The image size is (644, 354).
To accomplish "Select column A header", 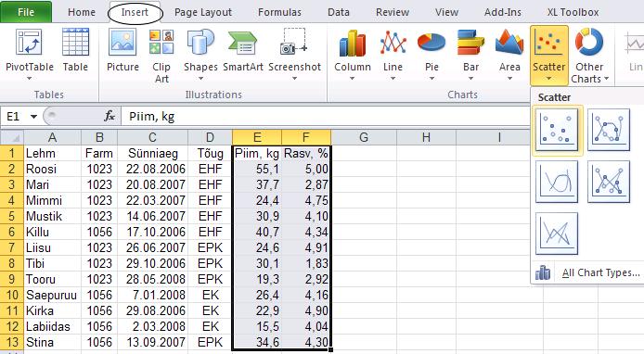I will click(53, 137).
